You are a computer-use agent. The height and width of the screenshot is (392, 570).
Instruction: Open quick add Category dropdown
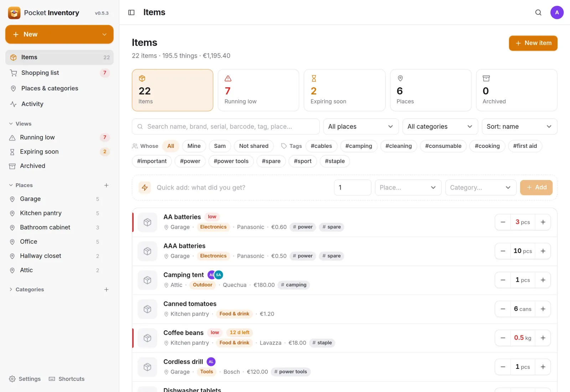click(x=481, y=187)
